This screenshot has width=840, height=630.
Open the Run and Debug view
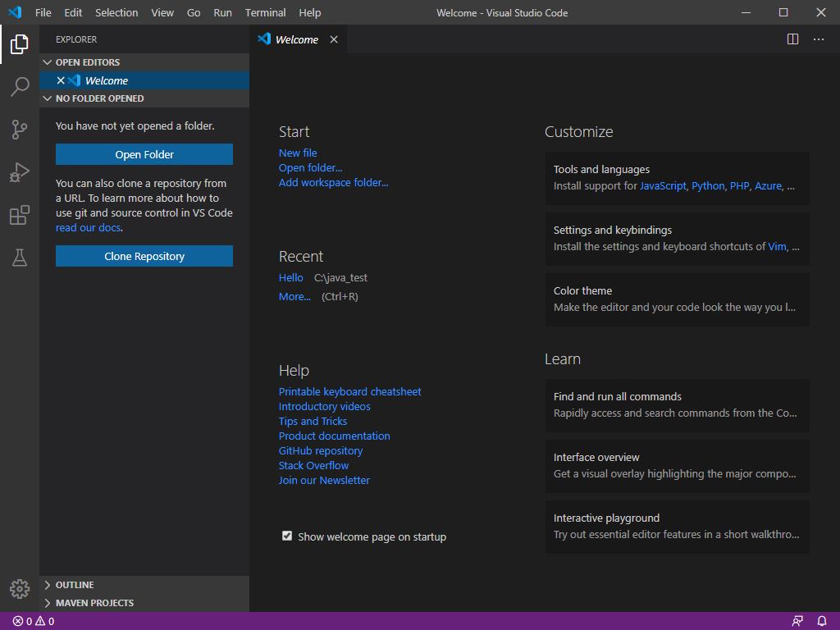click(20, 172)
